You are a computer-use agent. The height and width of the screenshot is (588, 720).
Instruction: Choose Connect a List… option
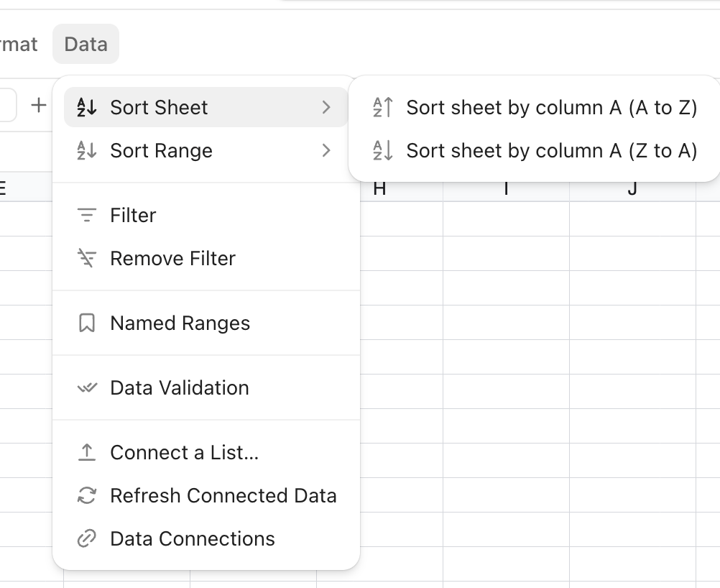[x=206, y=452]
